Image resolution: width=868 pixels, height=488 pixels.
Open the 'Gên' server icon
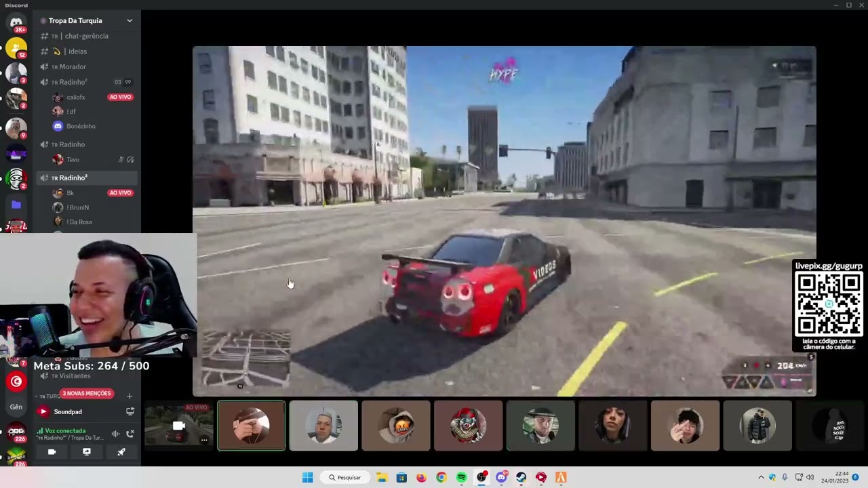click(x=16, y=407)
